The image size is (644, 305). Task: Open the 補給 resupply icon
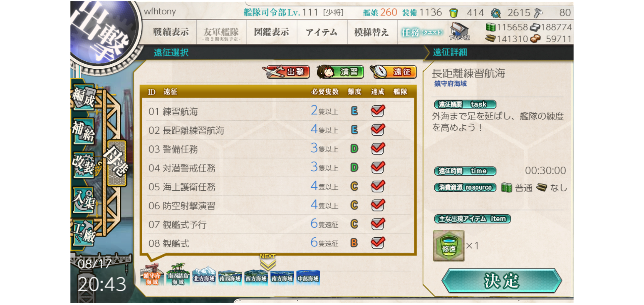[83, 131]
